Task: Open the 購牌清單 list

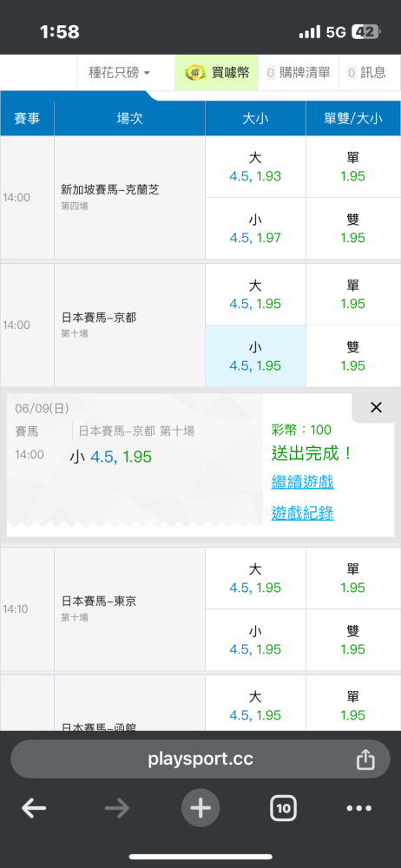Action: click(298, 73)
